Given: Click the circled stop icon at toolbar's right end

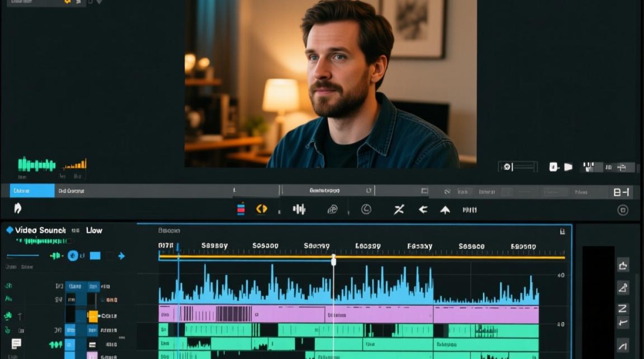Looking at the screenshot, I should [x=622, y=210].
